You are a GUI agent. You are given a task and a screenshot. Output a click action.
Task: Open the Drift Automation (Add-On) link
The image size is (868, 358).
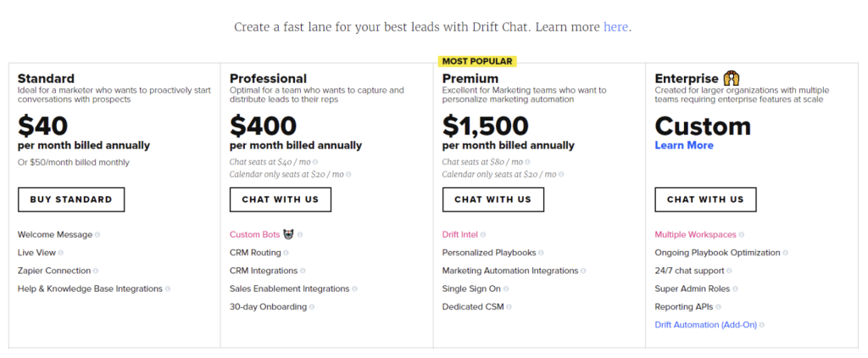pos(706,325)
